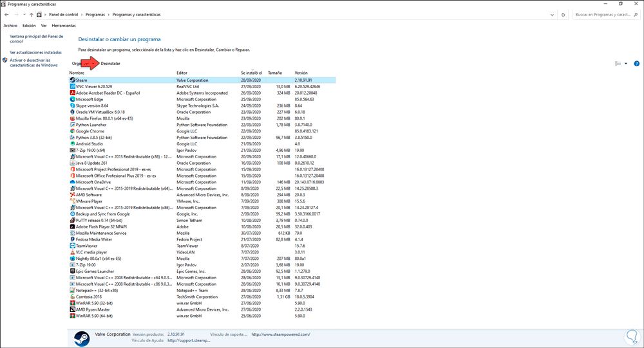Click Programas breadcrumb segment

95,14
